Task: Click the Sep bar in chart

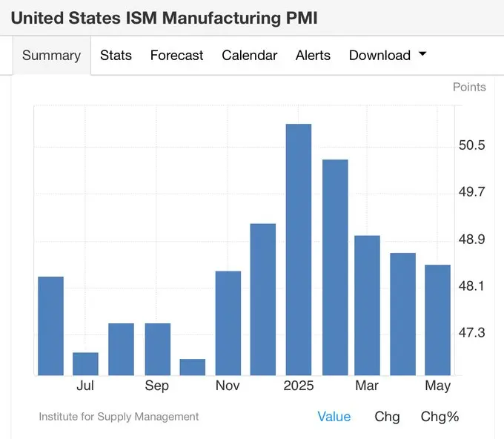Action: pyautogui.click(x=157, y=349)
